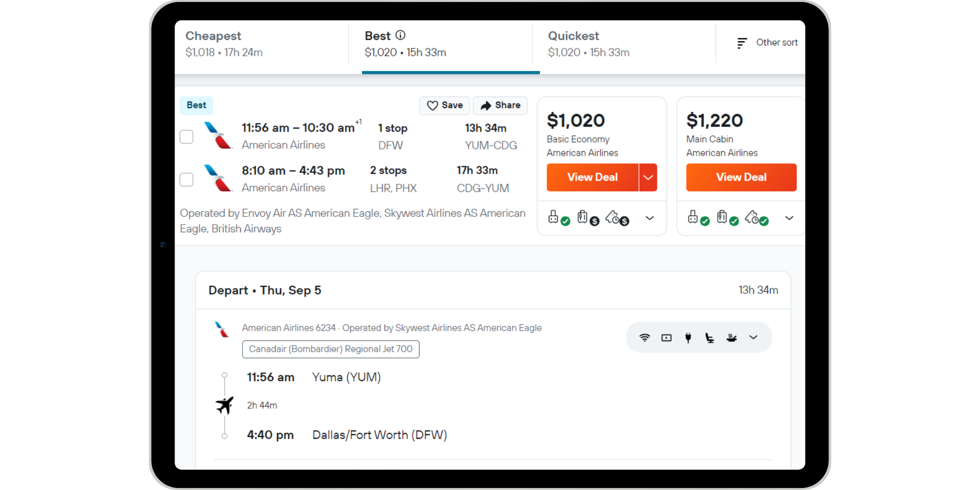Click the power outlet amenity icon

(x=688, y=337)
